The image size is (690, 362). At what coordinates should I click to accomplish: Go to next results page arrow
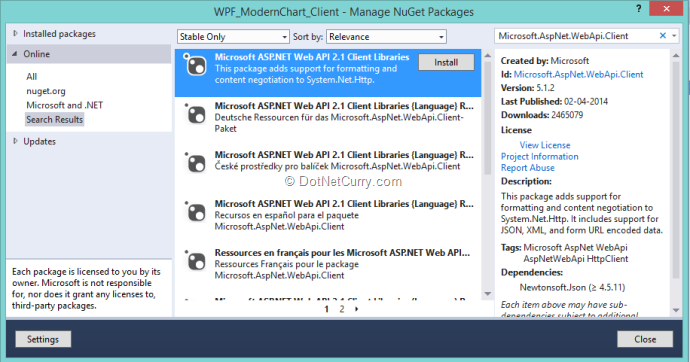pos(356,309)
